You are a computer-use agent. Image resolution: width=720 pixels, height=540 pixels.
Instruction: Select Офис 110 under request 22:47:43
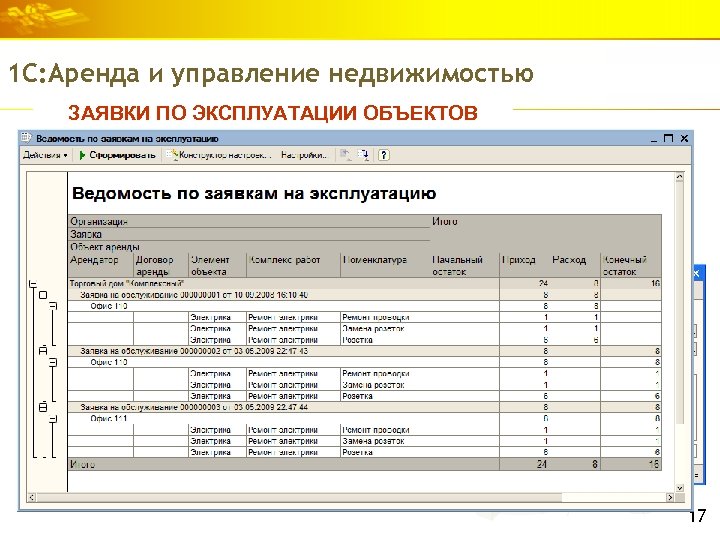pyautogui.click(x=365, y=362)
